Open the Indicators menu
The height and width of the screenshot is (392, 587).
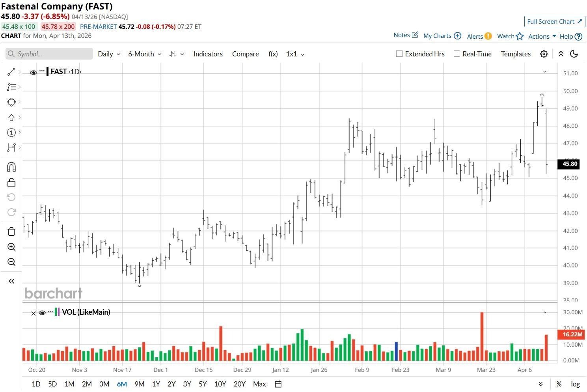208,54
